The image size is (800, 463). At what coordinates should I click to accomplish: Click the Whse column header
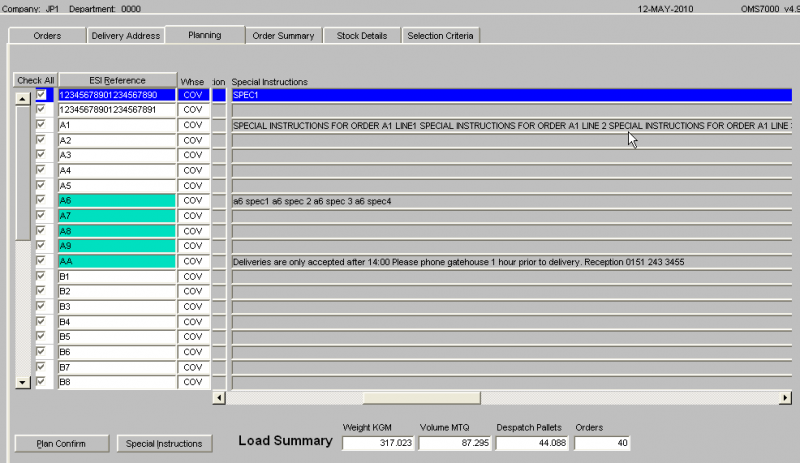coord(192,82)
